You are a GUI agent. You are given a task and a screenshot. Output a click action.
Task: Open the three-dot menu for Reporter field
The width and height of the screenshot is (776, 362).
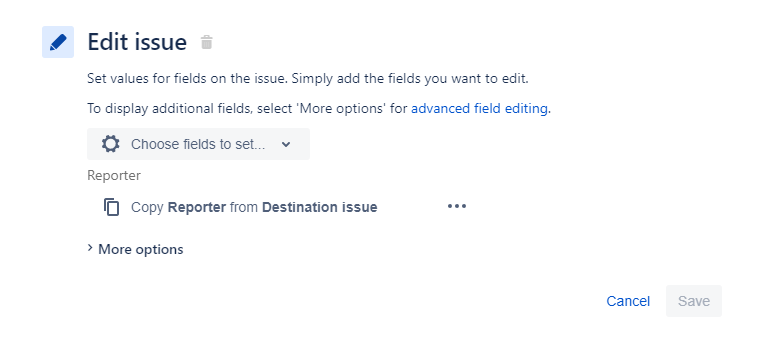tap(457, 207)
